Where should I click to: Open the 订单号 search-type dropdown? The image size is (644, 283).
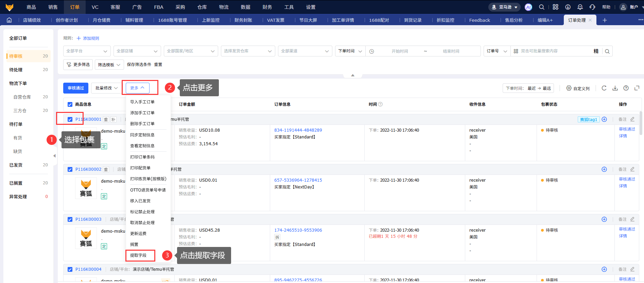pyautogui.click(x=497, y=51)
